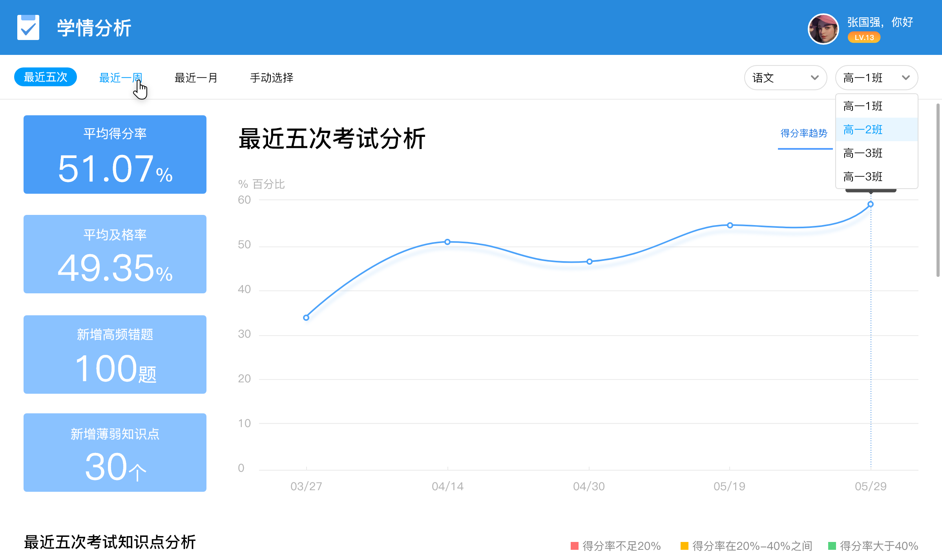The image size is (942, 560).
Task: Select the 得分率趋势 chart tab
Action: tap(804, 133)
